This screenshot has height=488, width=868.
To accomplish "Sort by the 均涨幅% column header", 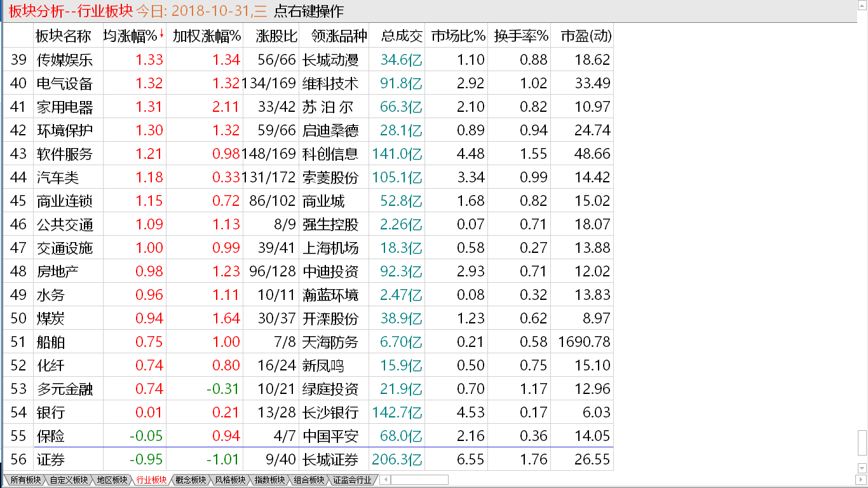I will 133,36.
